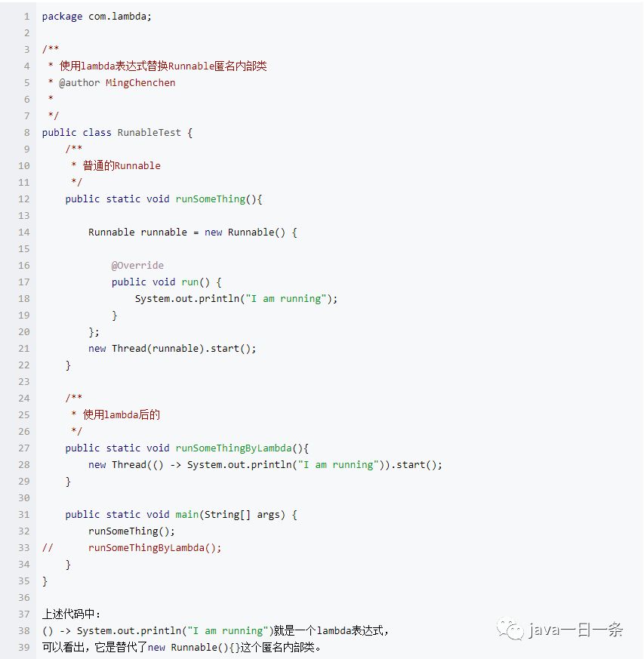Click the comment slashes on line 33
This screenshot has height=659, width=644.
[x=48, y=548]
